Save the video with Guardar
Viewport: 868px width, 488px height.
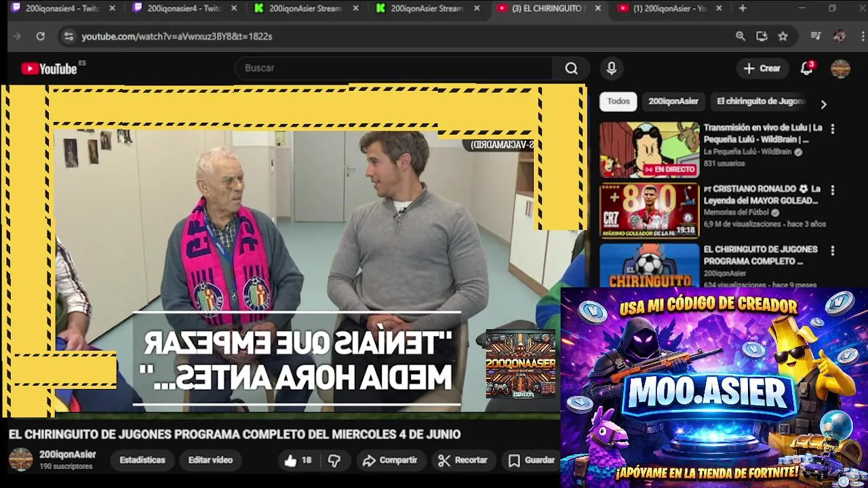[532, 460]
